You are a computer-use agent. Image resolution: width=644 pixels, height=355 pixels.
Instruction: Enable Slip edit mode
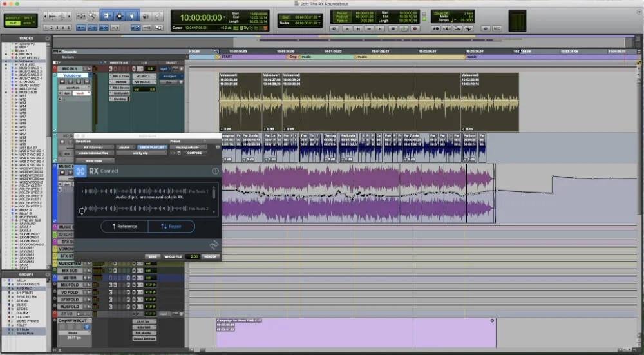tap(13, 23)
